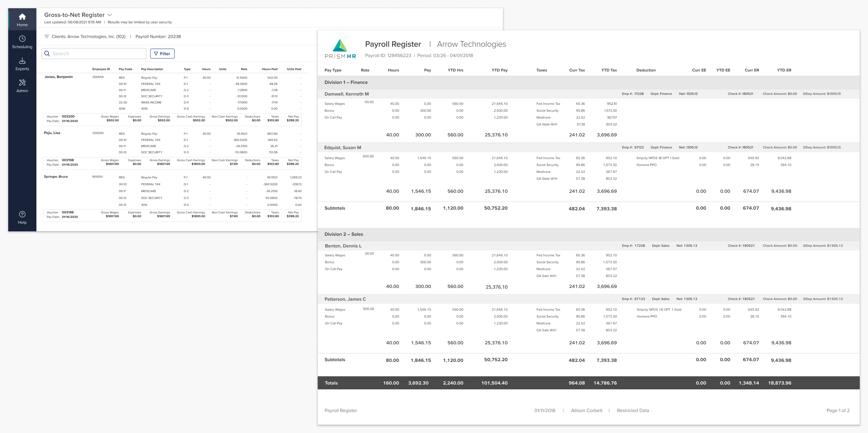
Task: Click Peju, Lisa employee name
Action: [x=52, y=133]
